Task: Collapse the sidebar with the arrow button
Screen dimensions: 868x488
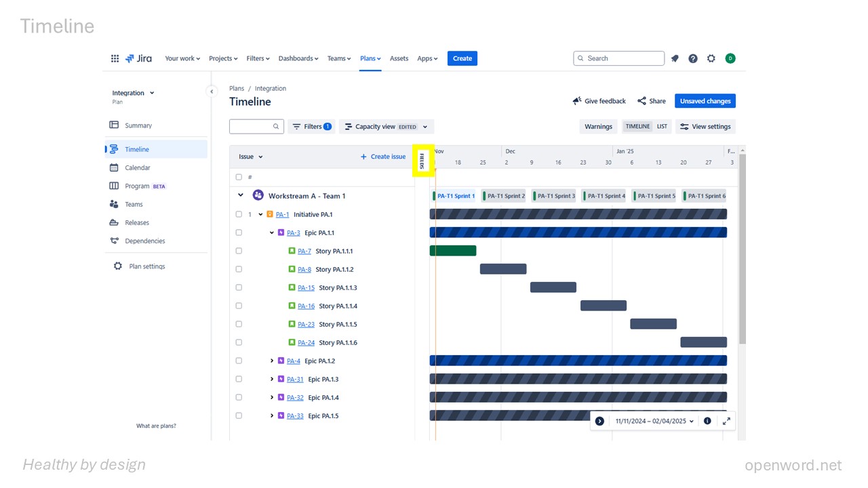Action: coord(212,91)
